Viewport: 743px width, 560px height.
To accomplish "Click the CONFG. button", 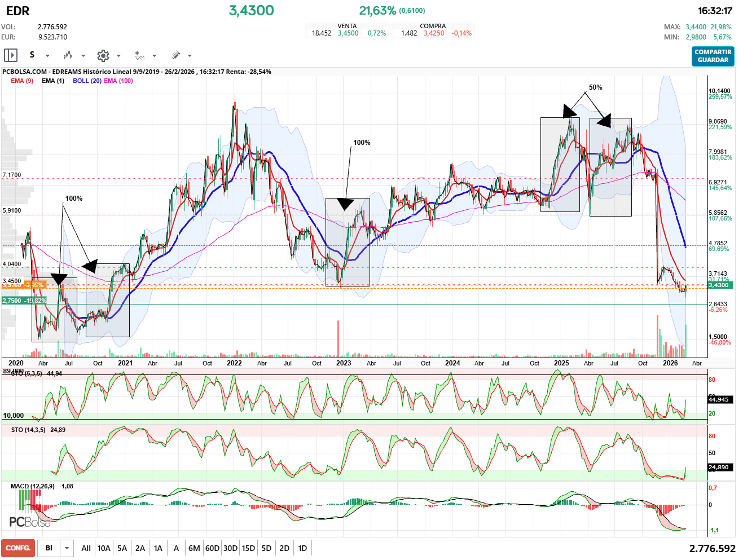I will (18, 548).
